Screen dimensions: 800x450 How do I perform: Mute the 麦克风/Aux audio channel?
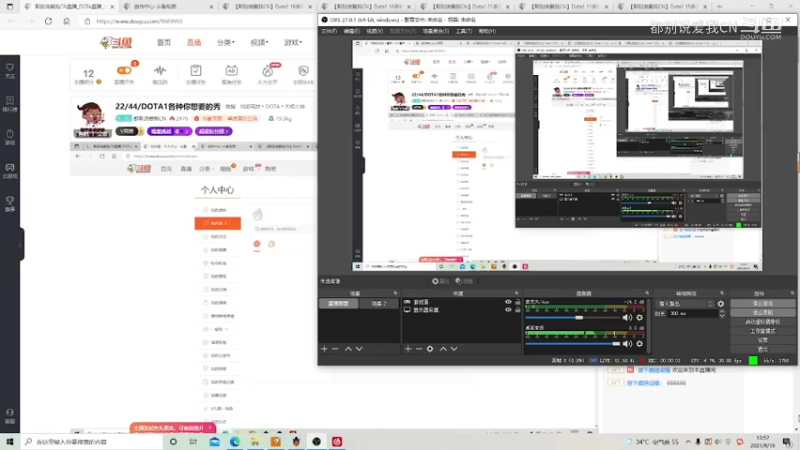click(x=627, y=317)
